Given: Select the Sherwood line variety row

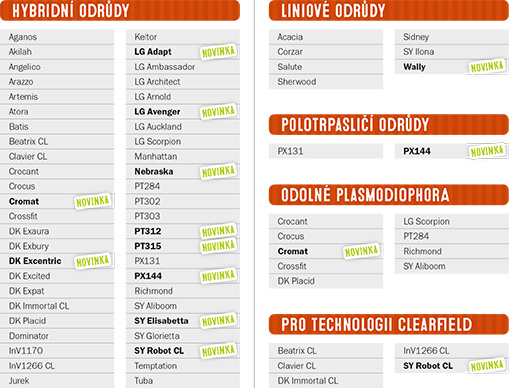Looking at the screenshot, I should [x=326, y=82].
